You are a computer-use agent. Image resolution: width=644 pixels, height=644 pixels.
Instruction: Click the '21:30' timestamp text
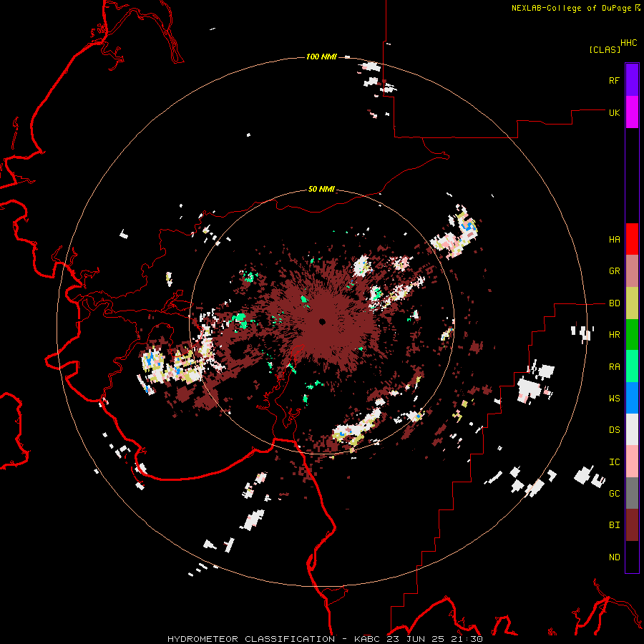point(467,639)
